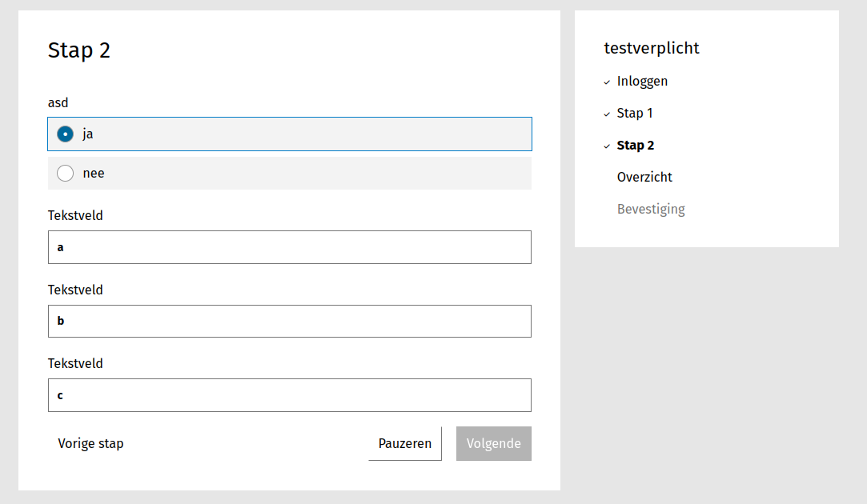
Task: Click the greyed-out Bevestiging step
Action: point(651,209)
